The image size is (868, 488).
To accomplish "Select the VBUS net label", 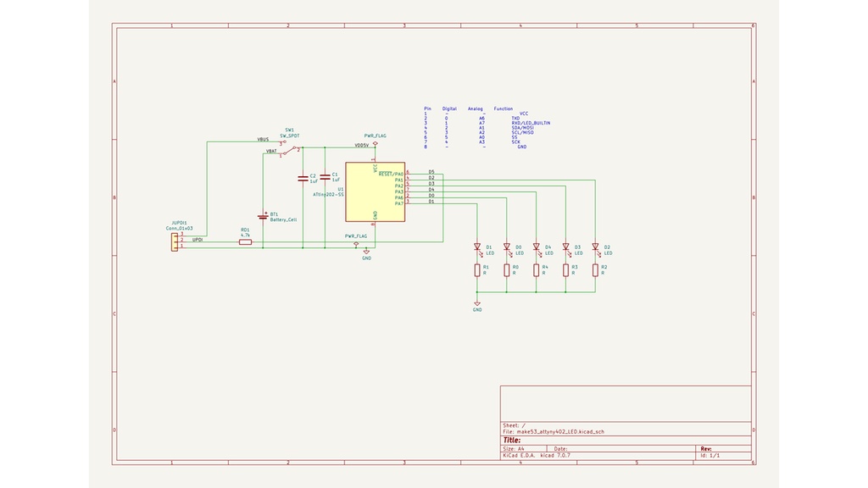I will click(263, 139).
